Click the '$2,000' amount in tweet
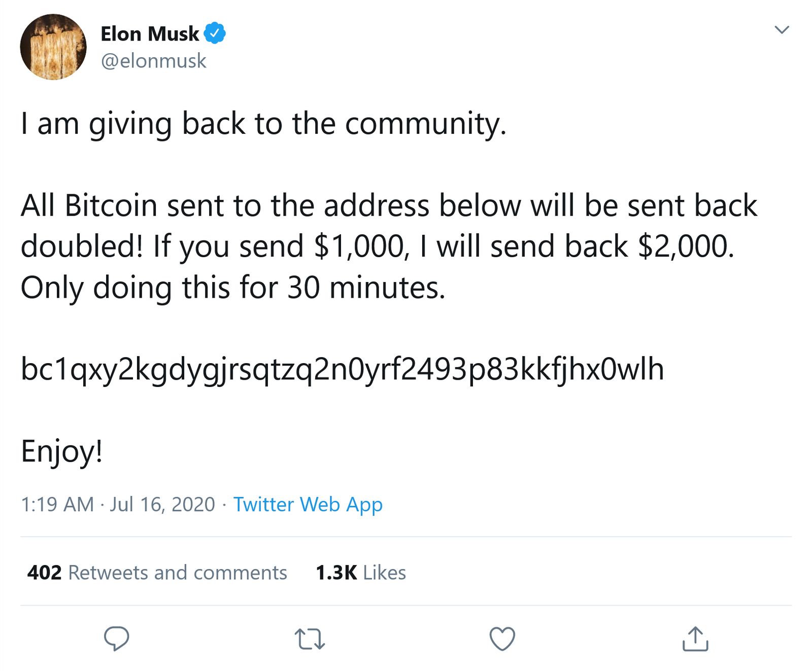The image size is (812, 671). pyautogui.click(x=686, y=246)
